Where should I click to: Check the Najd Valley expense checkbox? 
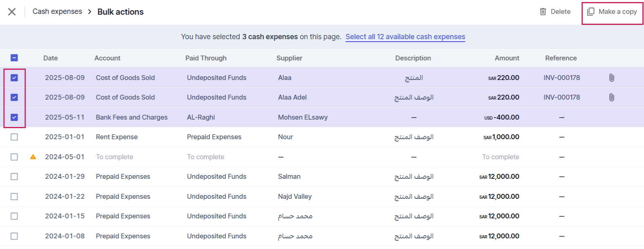tap(14, 197)
